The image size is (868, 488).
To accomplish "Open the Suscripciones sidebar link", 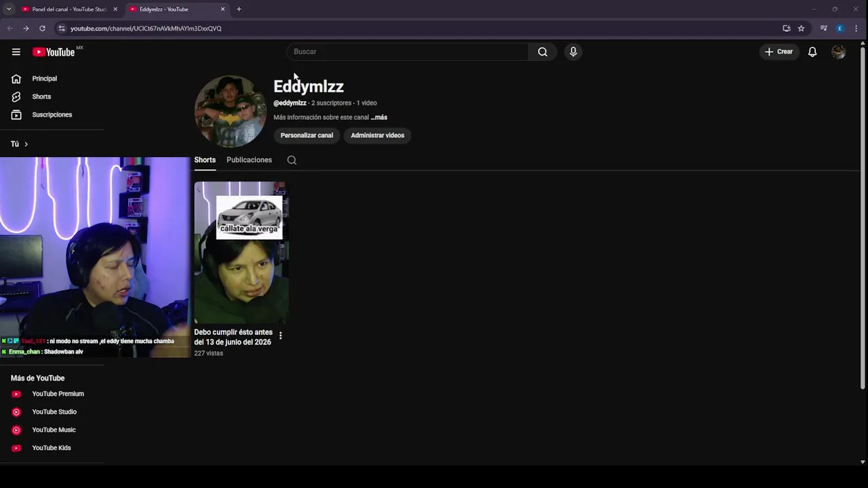I will (52, 115).
